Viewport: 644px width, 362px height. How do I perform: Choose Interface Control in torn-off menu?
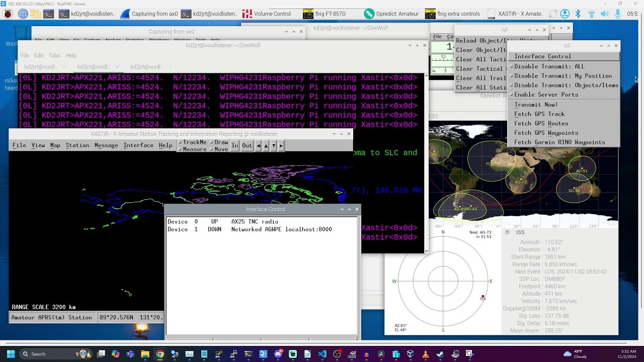pyautogui.click(x=563, y=56)
